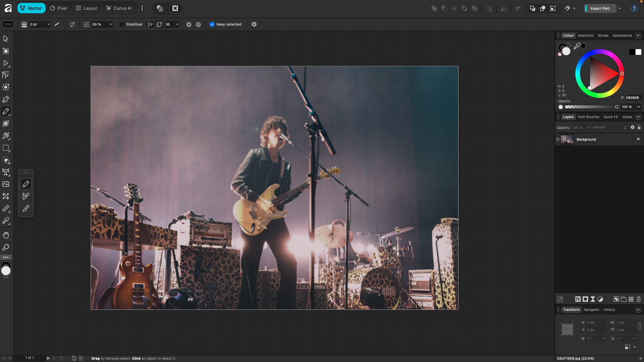Click the add pixel layer checkered icon

[631, 299]
